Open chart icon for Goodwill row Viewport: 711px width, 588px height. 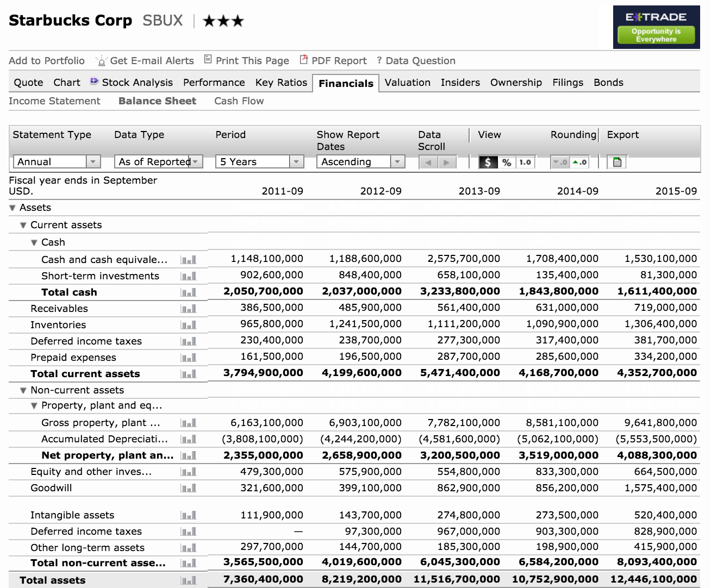pyautogui.click(x=189, y=488)
